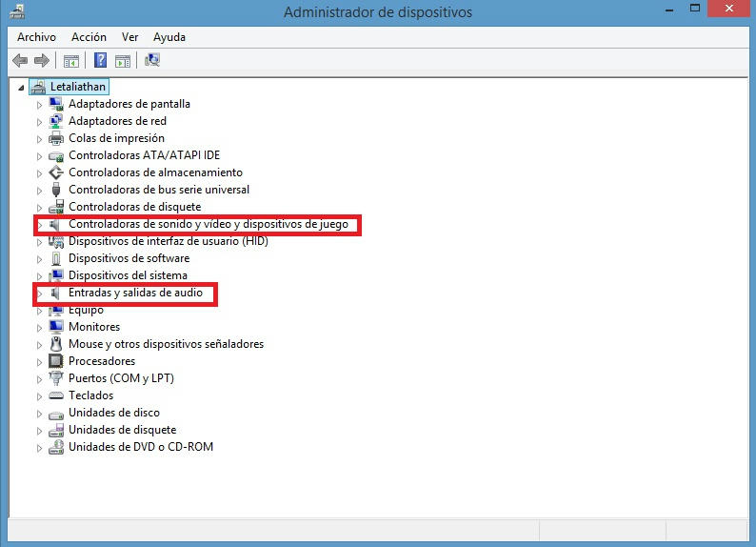756x547 pixels.
Task: Maximize the Administrador de dispositivos window
Action: (695, 9)
